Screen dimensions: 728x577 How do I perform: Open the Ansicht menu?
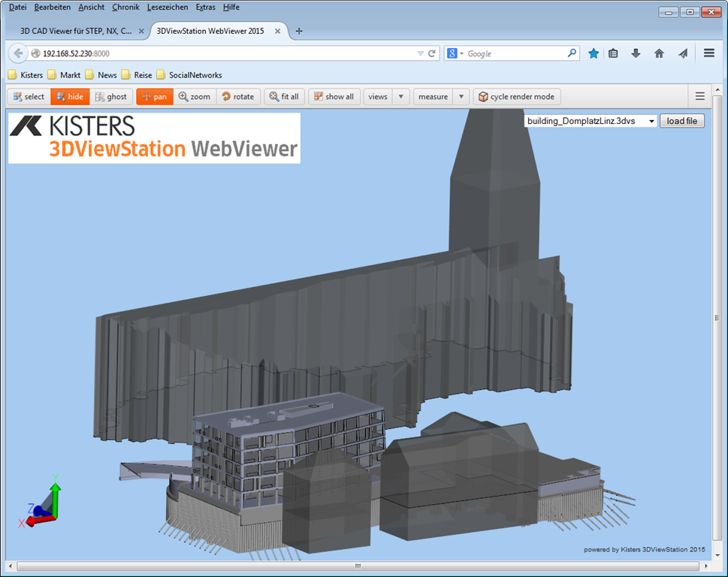pyautogui.click(x=92, y=7)
